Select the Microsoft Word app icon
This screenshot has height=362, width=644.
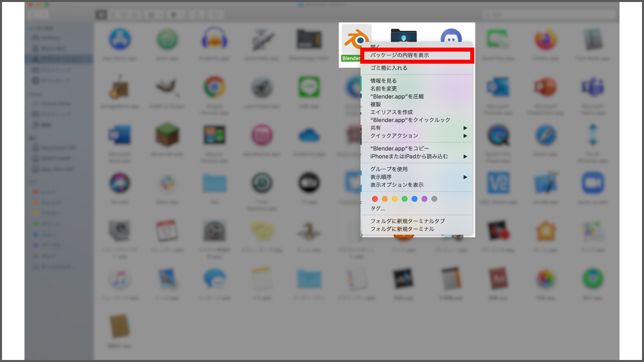pyautogui.click(x=120, y=135)
